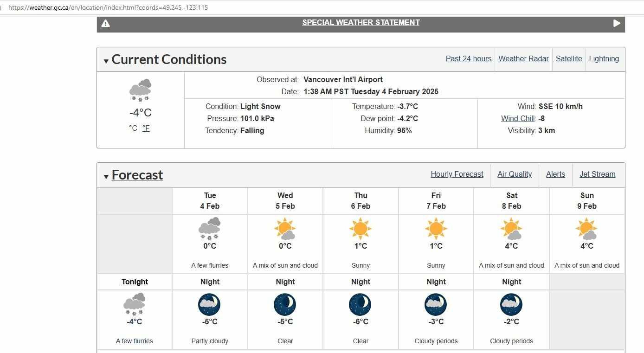Click Tuesday's flurries forecast icon
Screen dimensions: 644x353
coord(210,228)
